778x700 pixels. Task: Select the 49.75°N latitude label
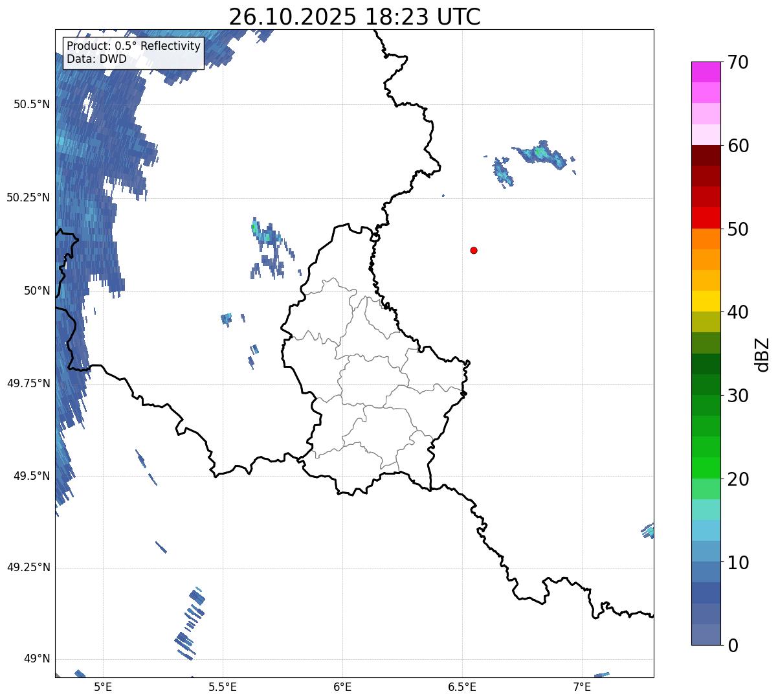click(28, 383)
